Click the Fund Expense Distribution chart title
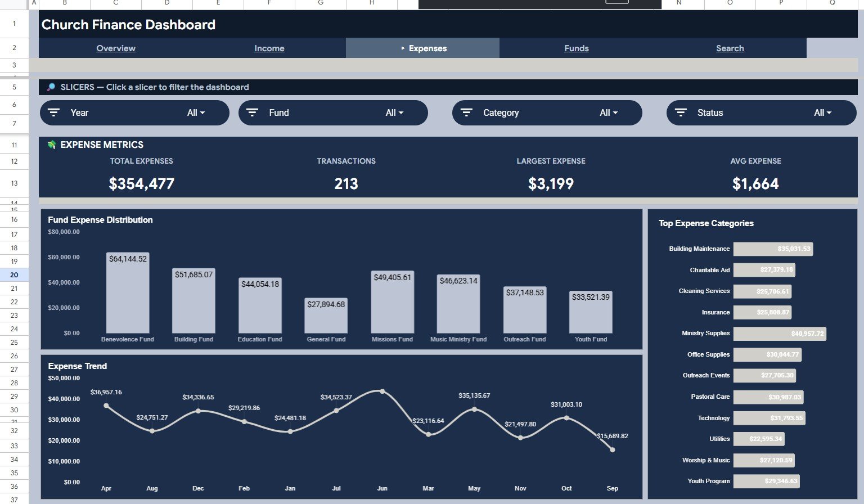This screenshot has width=864, height=504. click(100, 220)
